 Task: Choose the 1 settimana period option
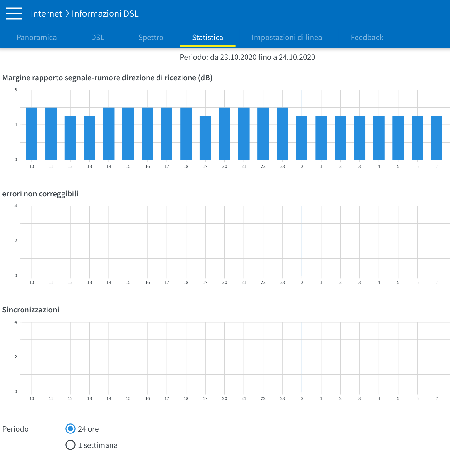(71, 445)
